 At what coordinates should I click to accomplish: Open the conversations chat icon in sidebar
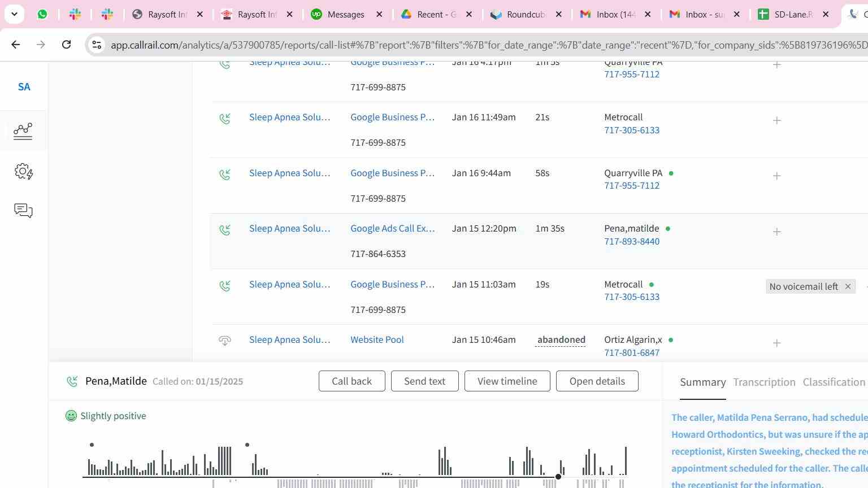[23, 211]
